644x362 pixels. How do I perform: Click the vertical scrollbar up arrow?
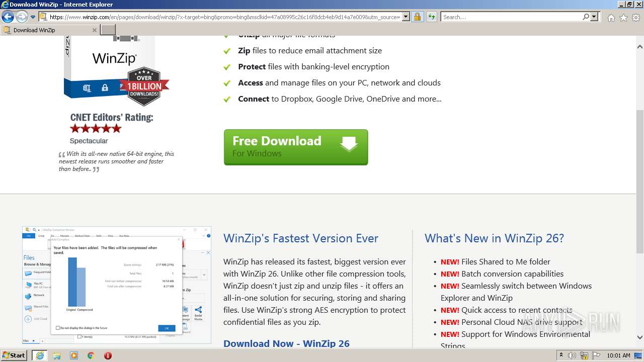point(640,47)
